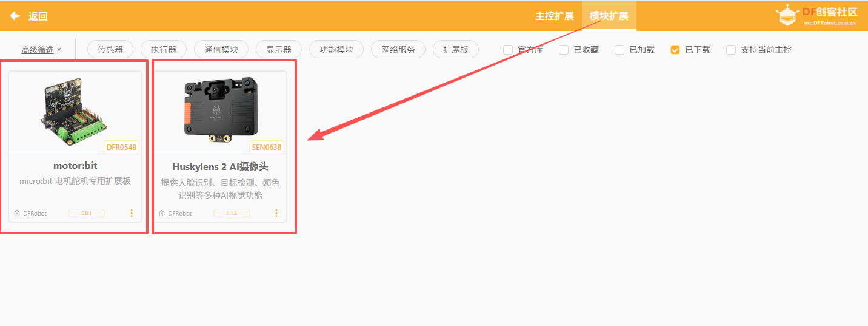Select the Huskylens 2 camera image
The height and width of the screenshot is (326, 868).
pyautogui.click(x=219, y=109)
